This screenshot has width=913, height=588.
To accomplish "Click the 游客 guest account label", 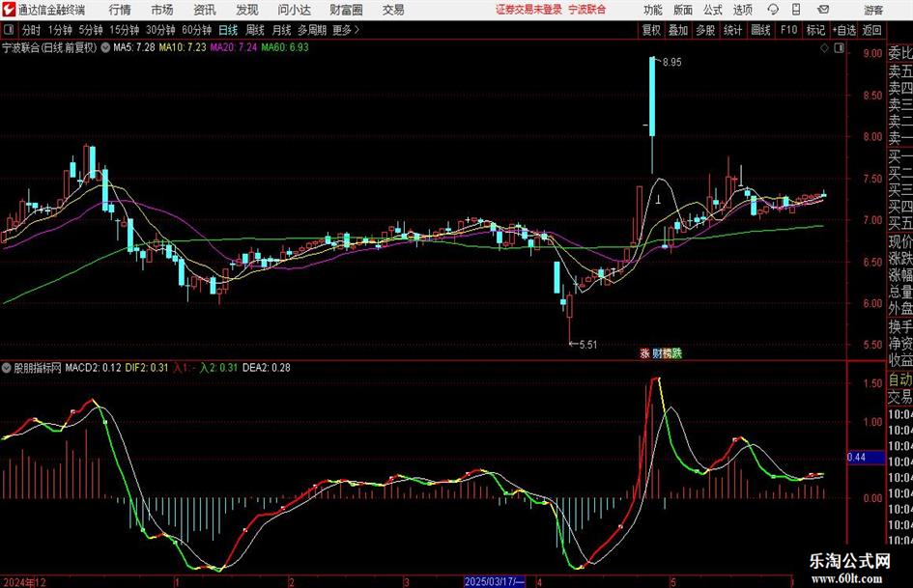I will tap(873, 10).
